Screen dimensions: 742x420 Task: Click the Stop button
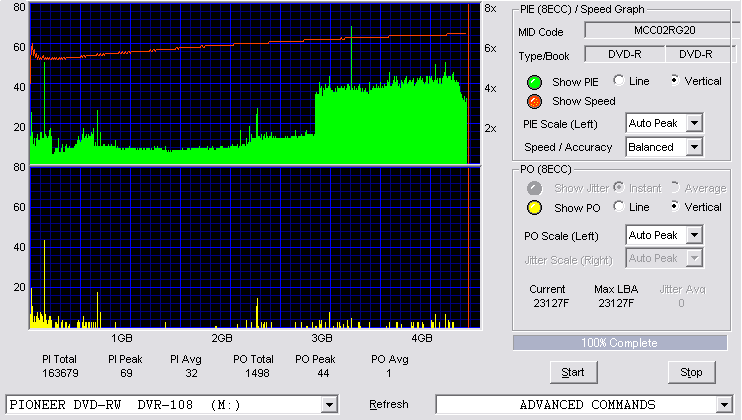691,372
